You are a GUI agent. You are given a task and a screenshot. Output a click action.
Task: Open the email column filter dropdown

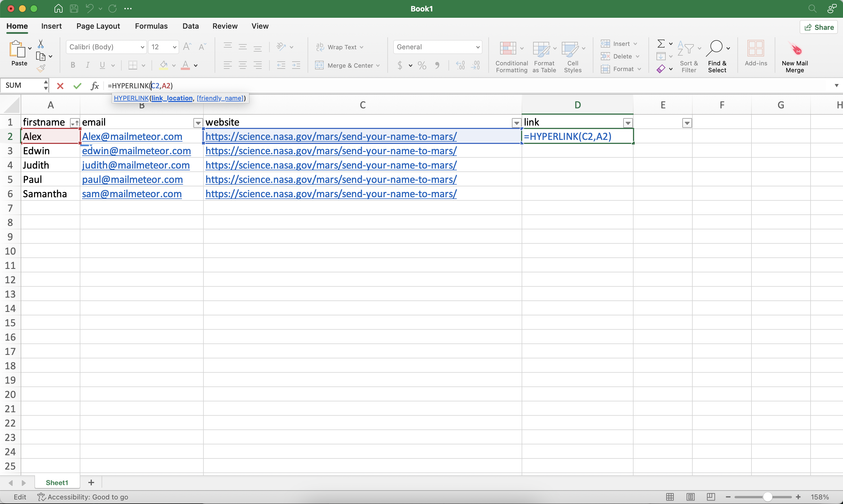click(x=198, y=123)
